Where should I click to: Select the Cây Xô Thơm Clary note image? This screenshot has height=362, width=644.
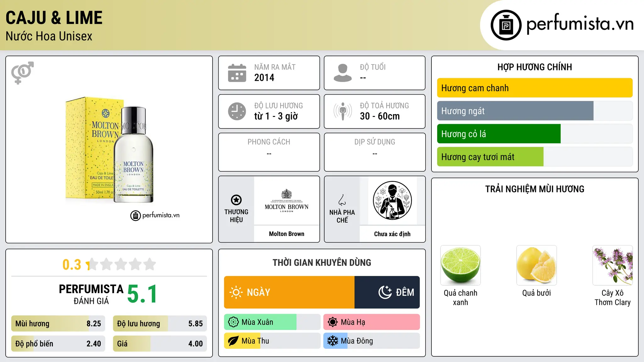(x=613, y=265)
